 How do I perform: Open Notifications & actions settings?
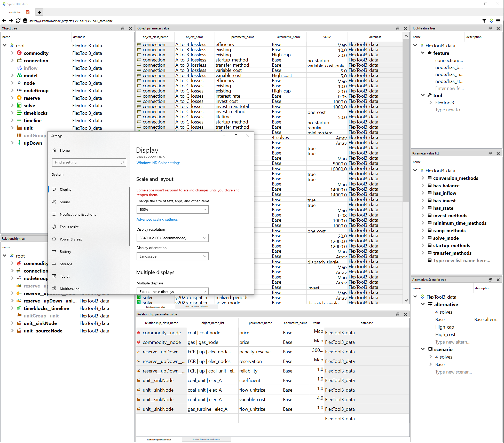(78, 214)
